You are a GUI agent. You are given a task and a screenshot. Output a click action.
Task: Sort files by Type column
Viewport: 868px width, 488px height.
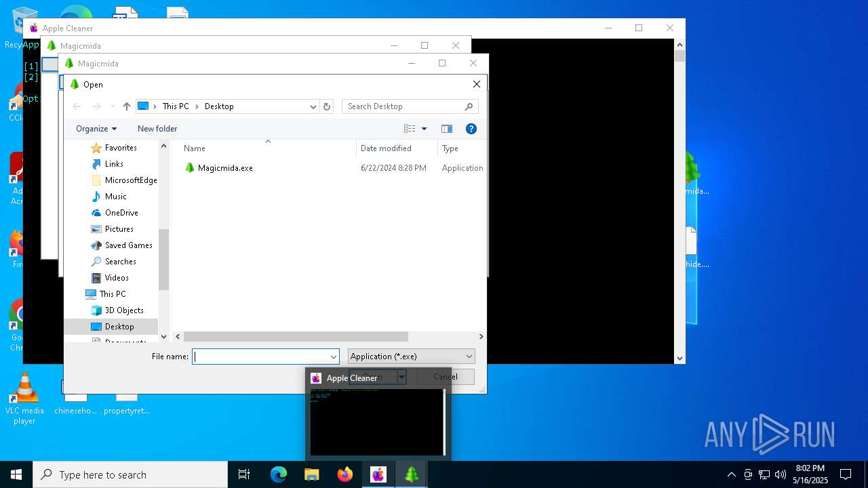point(462,148)
